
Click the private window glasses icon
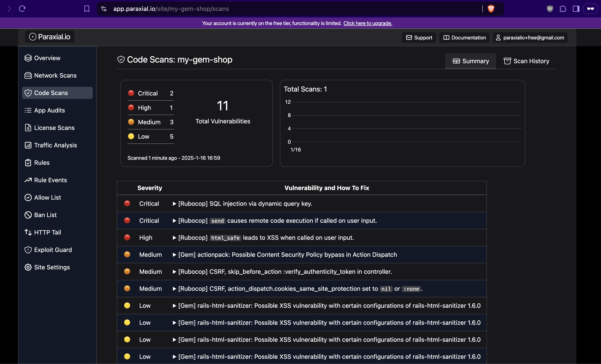[x=590, y=9]
